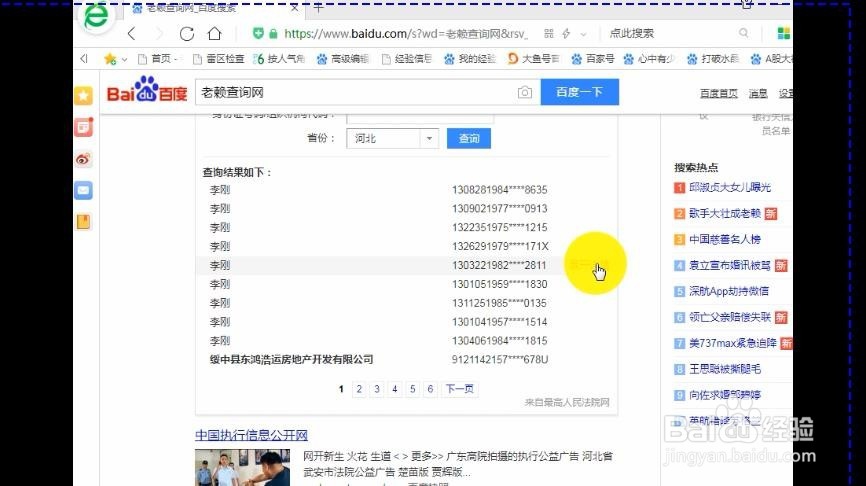866x486 pixels.
Task: Expand the favorites star dropdown arrow
Action: (x=124, y=59)
